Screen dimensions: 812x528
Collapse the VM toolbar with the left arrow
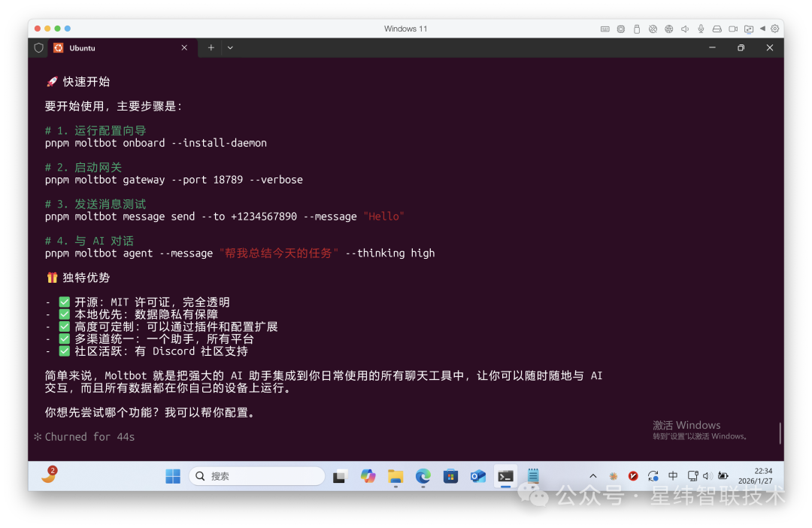pyautogui.click(x=762, y=29)
